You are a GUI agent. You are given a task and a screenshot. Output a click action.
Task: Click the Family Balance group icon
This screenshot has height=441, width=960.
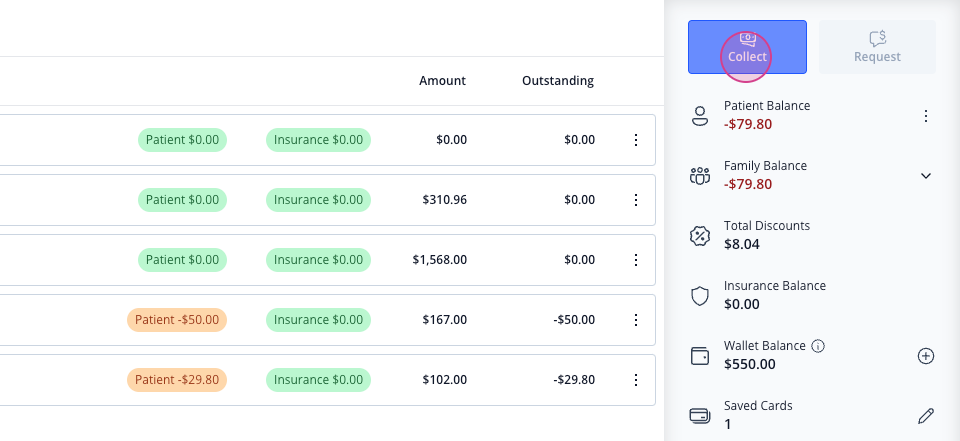click(x=699, y=176)
